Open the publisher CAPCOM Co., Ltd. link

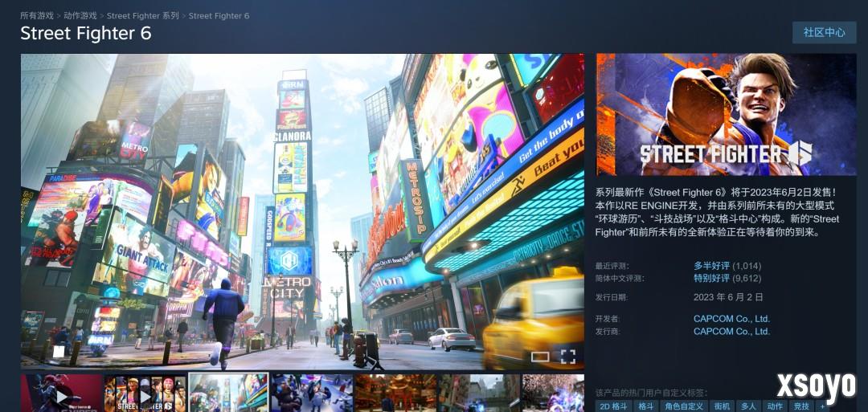point(731,331)
